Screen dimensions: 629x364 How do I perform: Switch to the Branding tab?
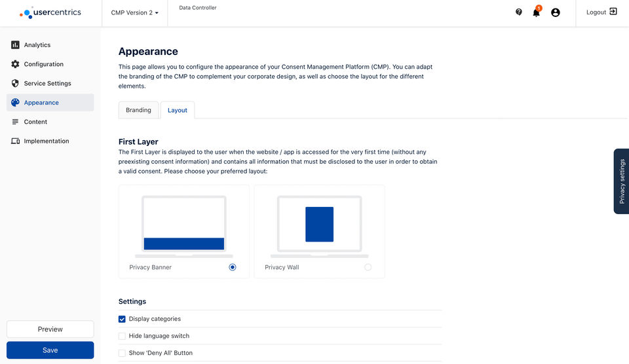(138, 110)
